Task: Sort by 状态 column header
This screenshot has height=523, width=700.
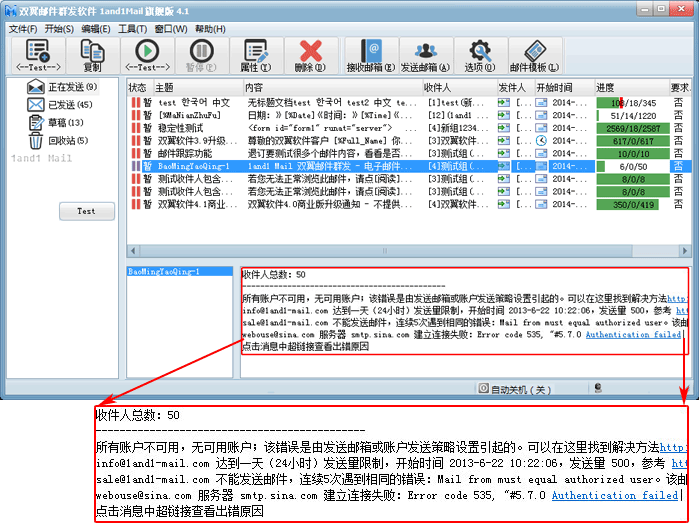Action: [140, 87]
